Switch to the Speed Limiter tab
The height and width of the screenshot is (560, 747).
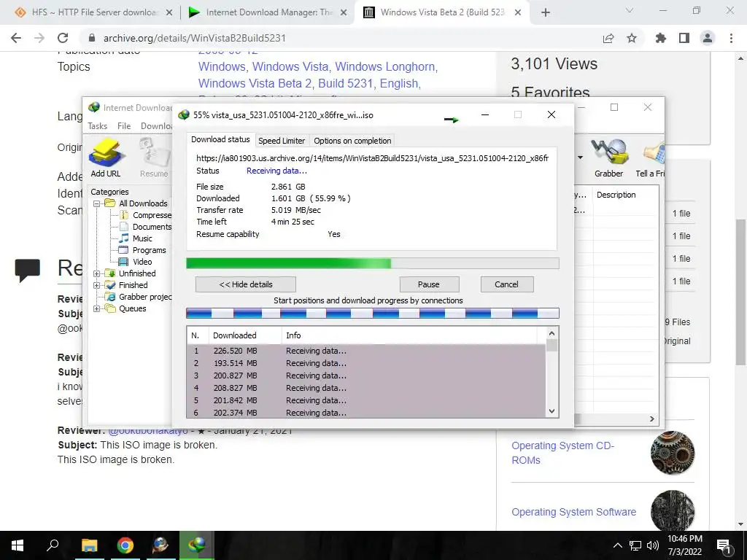pyautogui.click(x=282, y=141)
